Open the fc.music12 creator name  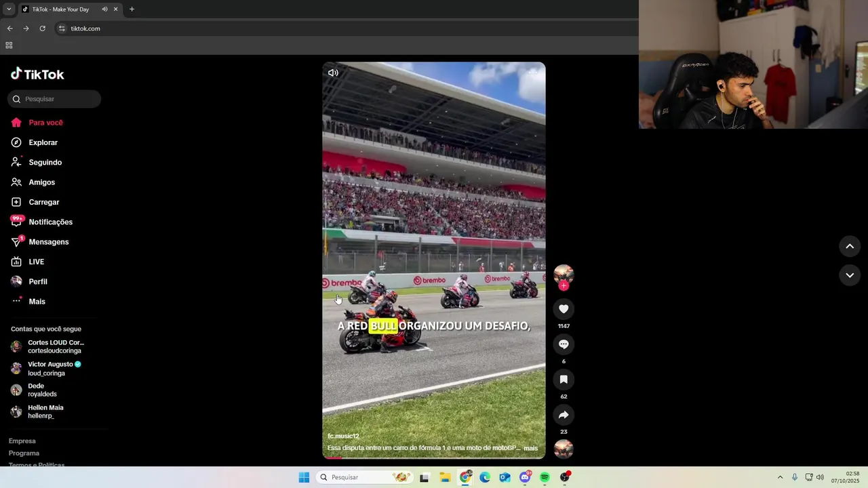[x=343, y=436]
